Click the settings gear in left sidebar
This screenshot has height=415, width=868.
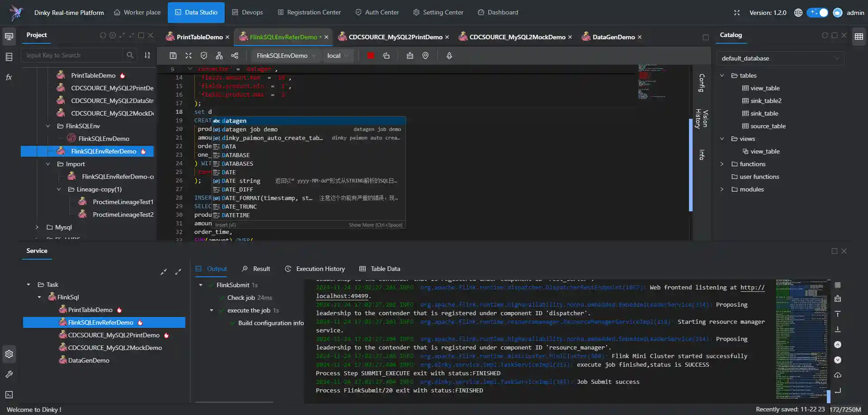tap(9, 354)
